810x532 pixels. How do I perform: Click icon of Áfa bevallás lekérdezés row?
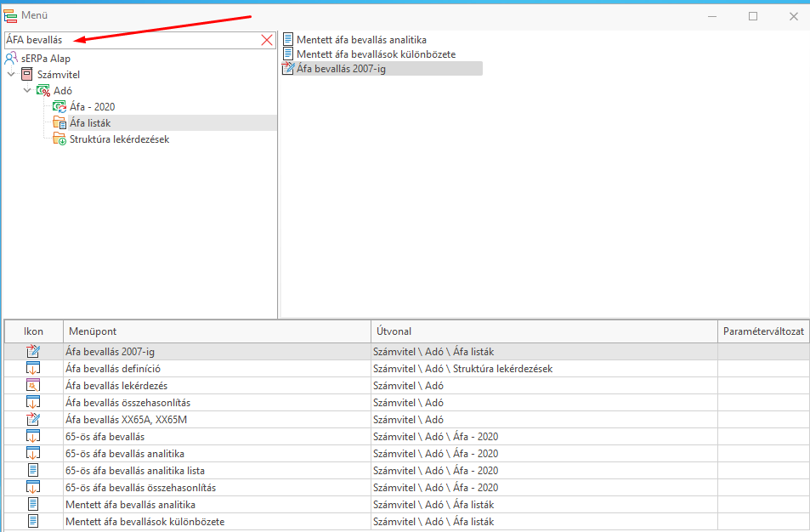coord(33,385)
